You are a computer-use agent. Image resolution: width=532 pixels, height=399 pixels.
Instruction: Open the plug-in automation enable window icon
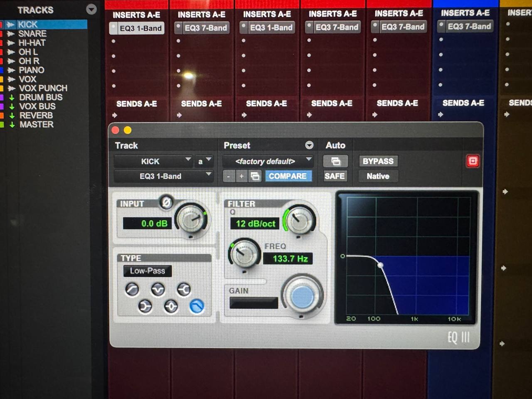coord(335,161)
